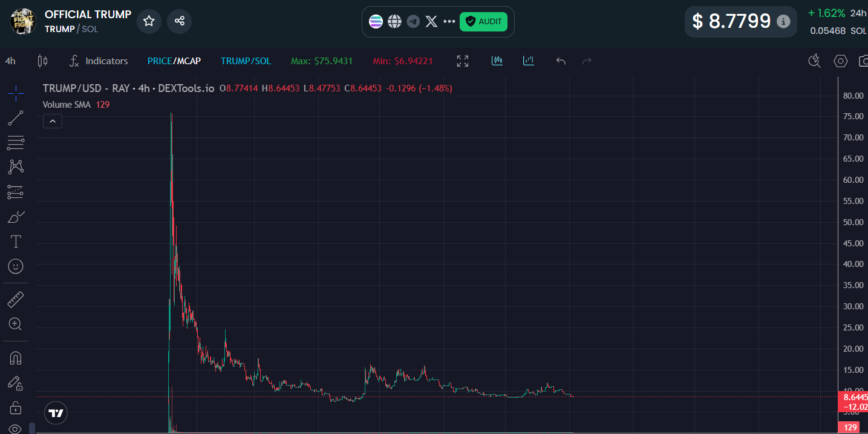Enter fullscreen chart mode

point(463,61)
